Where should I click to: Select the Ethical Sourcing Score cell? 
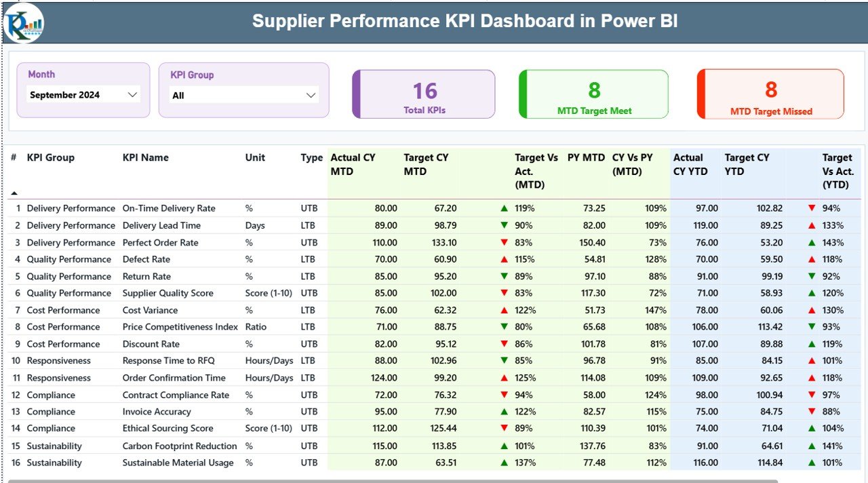(x=167, y=428)
